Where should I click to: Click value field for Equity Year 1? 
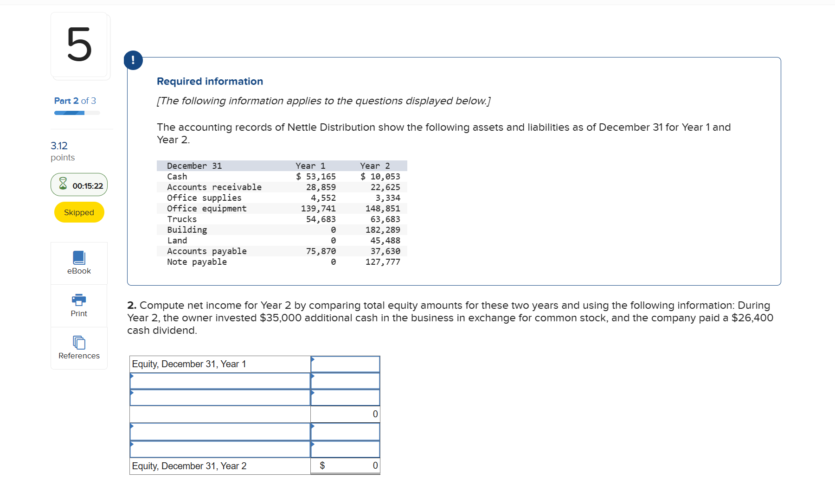(x=345, y=364)
